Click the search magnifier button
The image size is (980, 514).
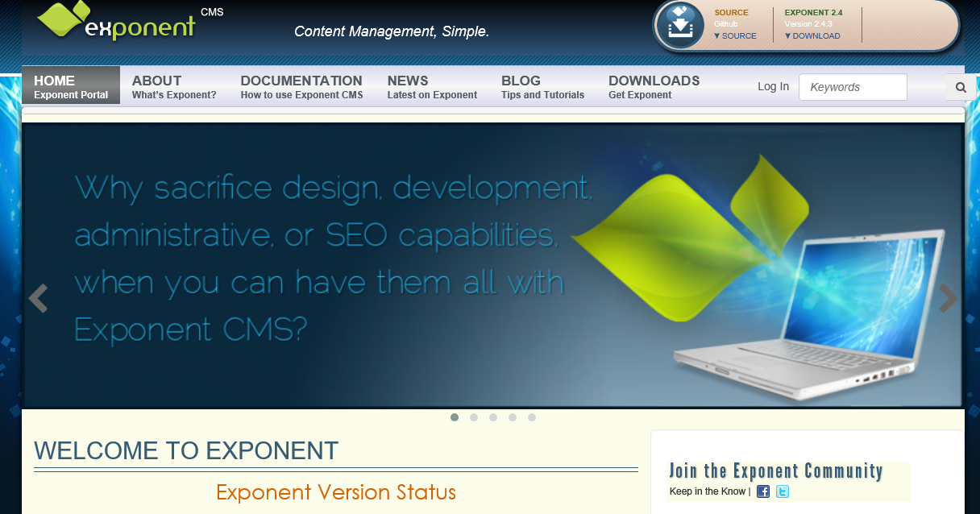961,87
